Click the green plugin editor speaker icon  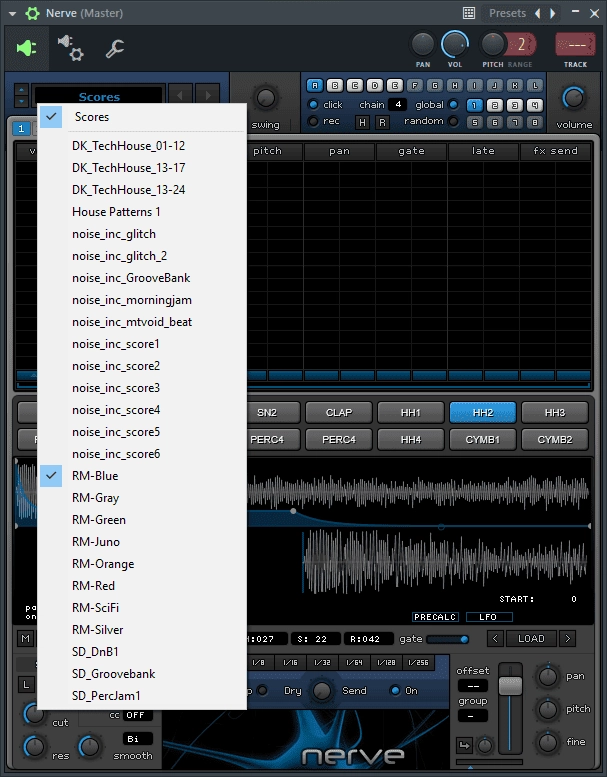click(x=27, y=48)
